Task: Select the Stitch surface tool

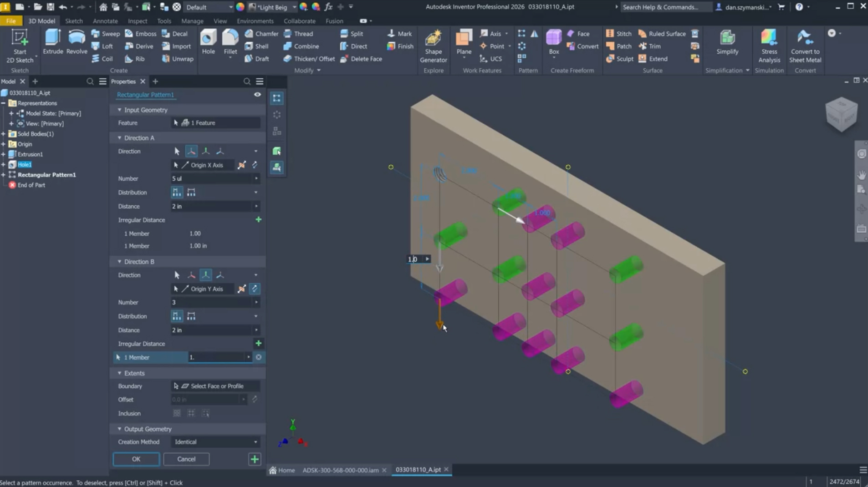Action: click(619, 34)
